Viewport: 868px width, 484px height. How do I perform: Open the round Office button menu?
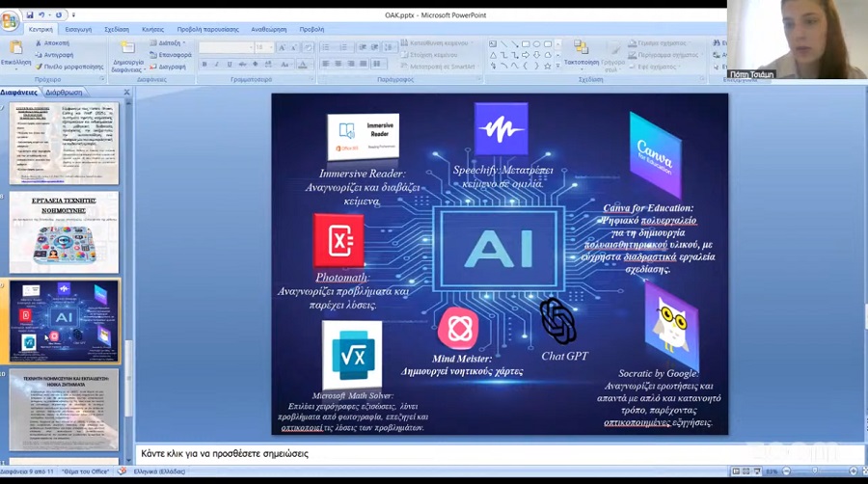[9, 21]
